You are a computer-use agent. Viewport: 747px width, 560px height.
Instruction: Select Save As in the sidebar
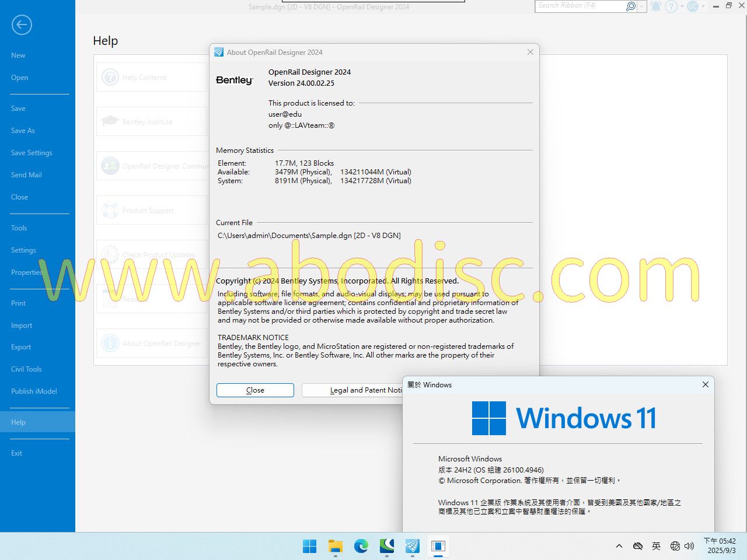pyautogui.click(x=23, y=131)
